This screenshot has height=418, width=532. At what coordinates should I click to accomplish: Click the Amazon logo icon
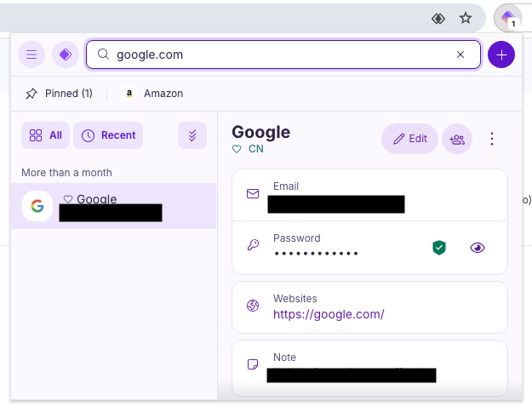point(129,94)
